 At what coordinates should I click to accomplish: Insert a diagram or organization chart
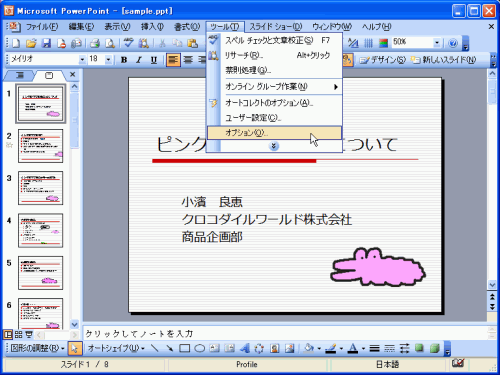click(259, 348)
